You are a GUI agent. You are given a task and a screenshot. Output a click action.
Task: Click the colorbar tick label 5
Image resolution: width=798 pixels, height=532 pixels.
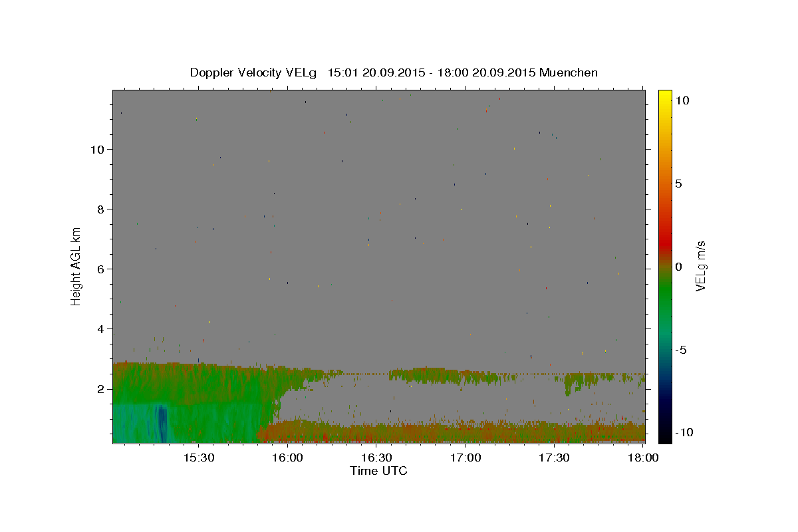[678, 183]
